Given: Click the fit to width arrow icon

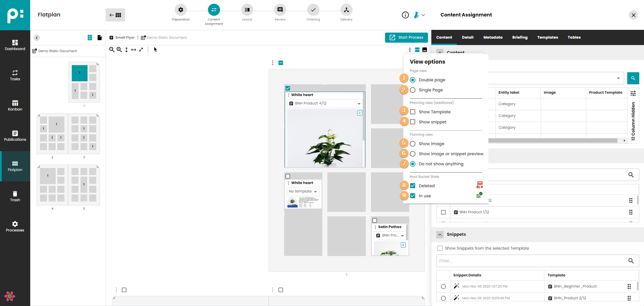Looking at the screenshot, I should [x=133, y=50].
